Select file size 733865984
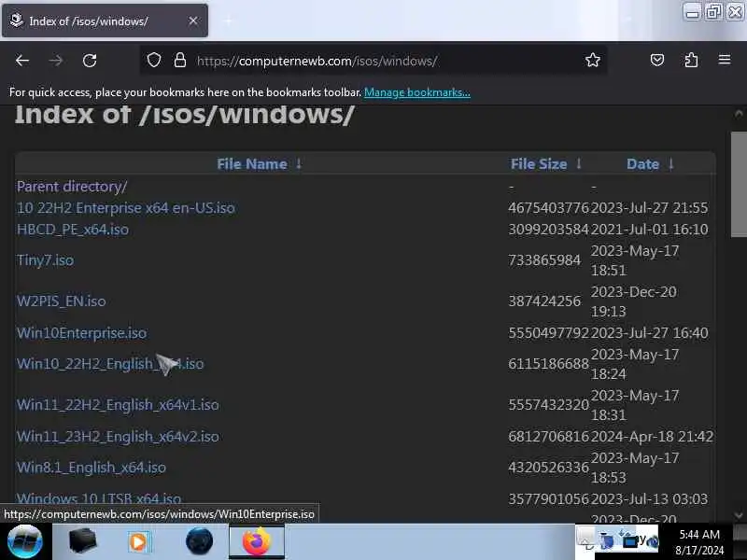747x560 pixels. click(x=544, y=260)
